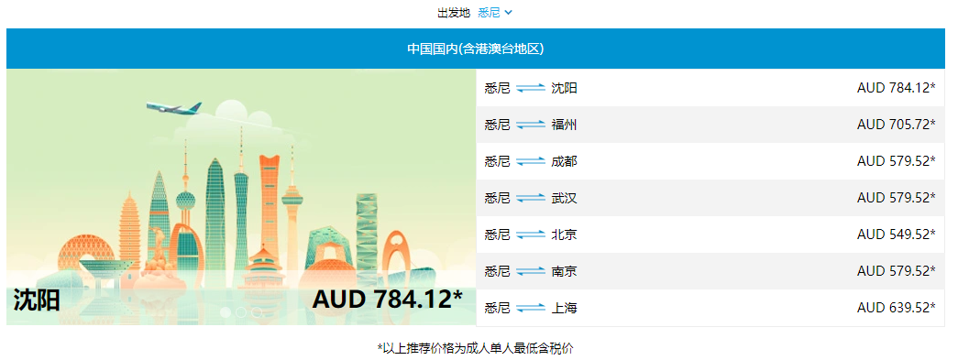Image resolution: width=980 pixels, height=360 pixels.
Task: Select the first carousel indicator dot
Action: click(226, 311)
